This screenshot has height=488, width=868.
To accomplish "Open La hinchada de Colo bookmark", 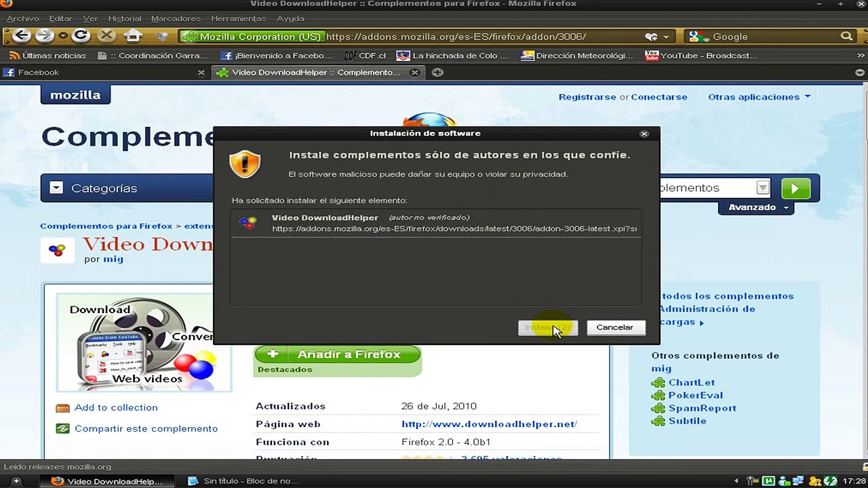I will point(452,56).
